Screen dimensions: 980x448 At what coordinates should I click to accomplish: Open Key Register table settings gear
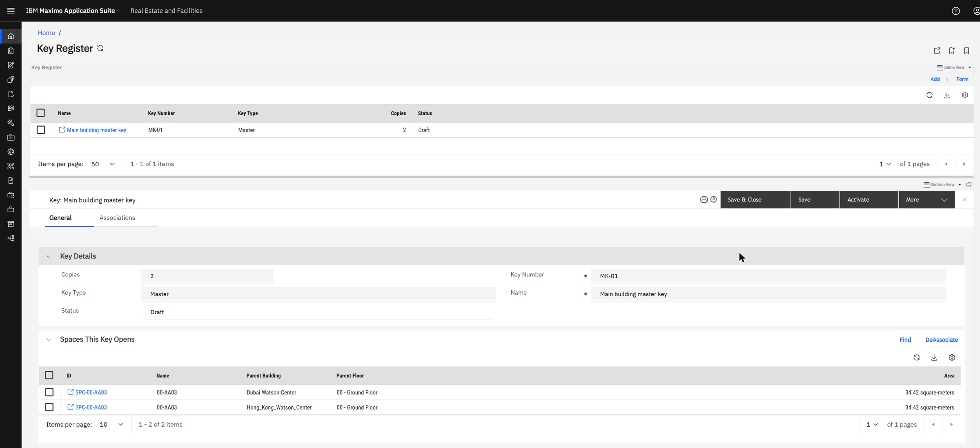[x=964, y=95]
